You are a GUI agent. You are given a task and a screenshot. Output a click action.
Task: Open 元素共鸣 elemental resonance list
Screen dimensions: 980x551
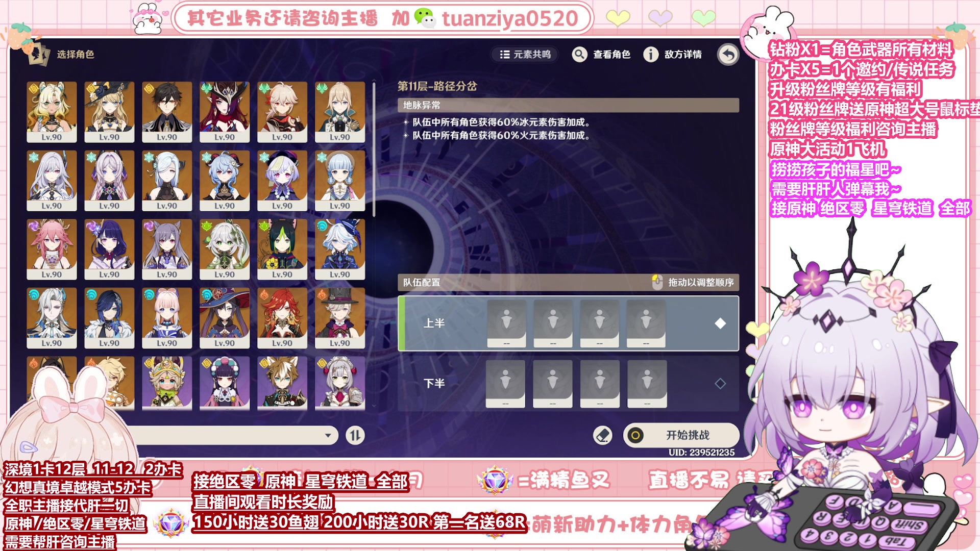click(525, 54)
